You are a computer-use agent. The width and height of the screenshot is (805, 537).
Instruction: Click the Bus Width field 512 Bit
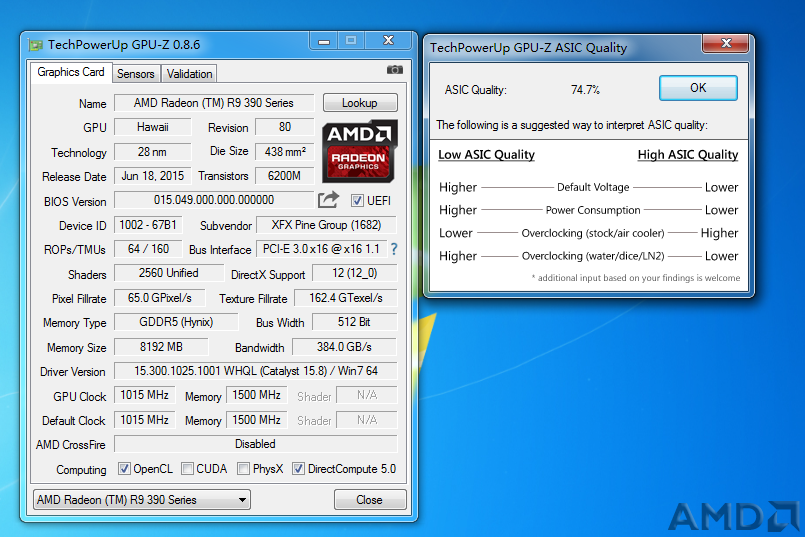click(x=355, y=322)
